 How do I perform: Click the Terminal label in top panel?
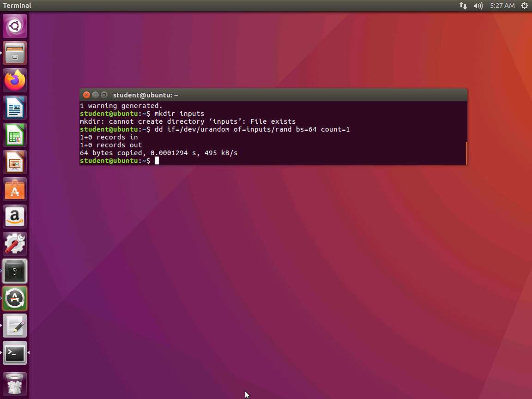[x=17, y=6]
